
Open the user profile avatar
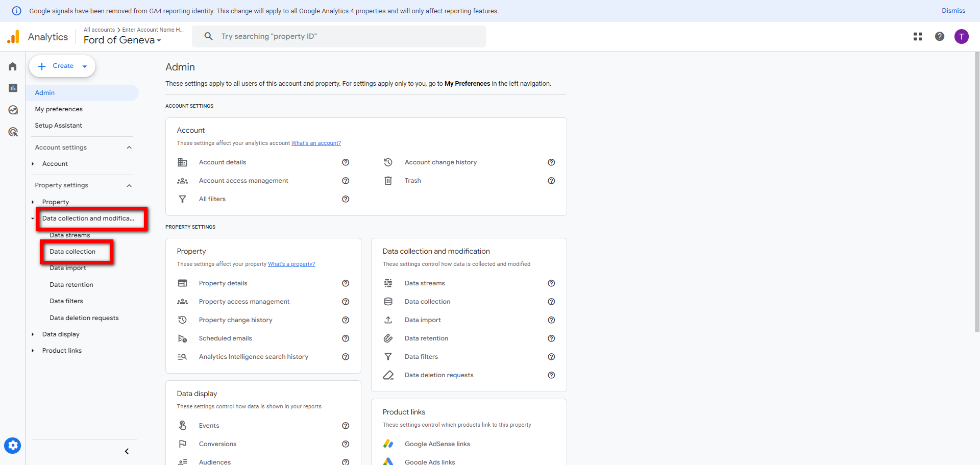[x=961, y=36]
